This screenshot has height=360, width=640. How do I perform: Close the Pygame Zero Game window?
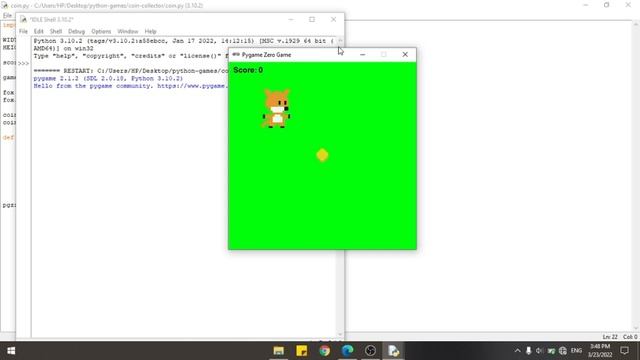pos(405,54)
